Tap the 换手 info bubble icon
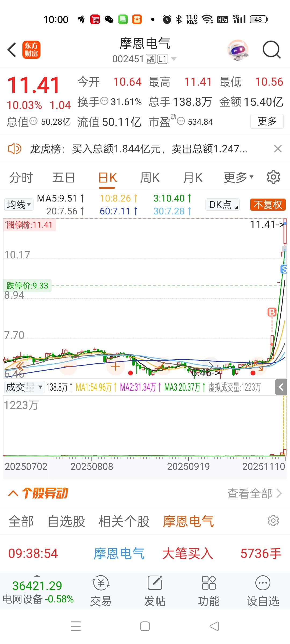 104,101
